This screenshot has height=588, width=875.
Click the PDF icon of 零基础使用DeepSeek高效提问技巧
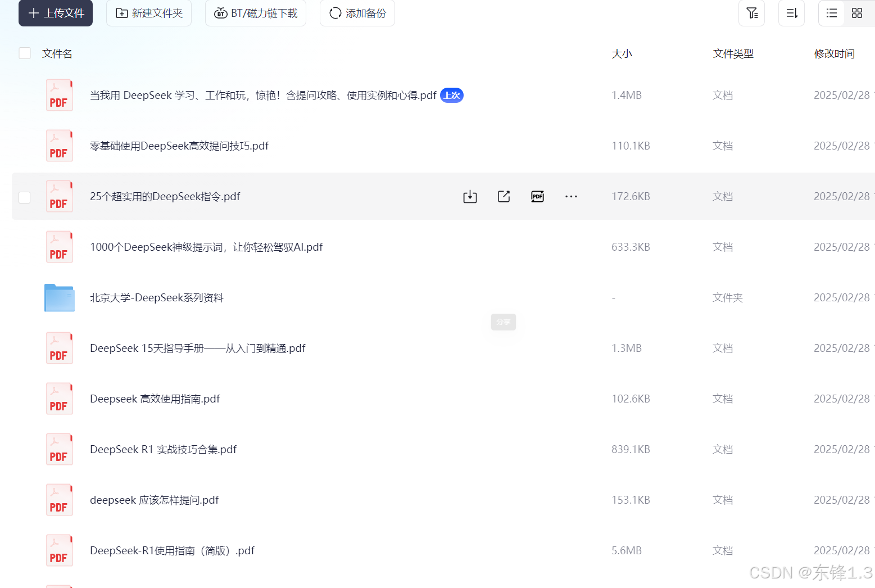coord(59,146)
